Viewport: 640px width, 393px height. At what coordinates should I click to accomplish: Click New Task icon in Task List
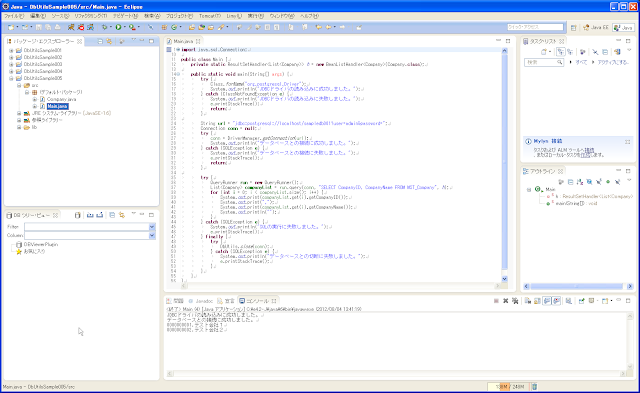pos(544,52)
